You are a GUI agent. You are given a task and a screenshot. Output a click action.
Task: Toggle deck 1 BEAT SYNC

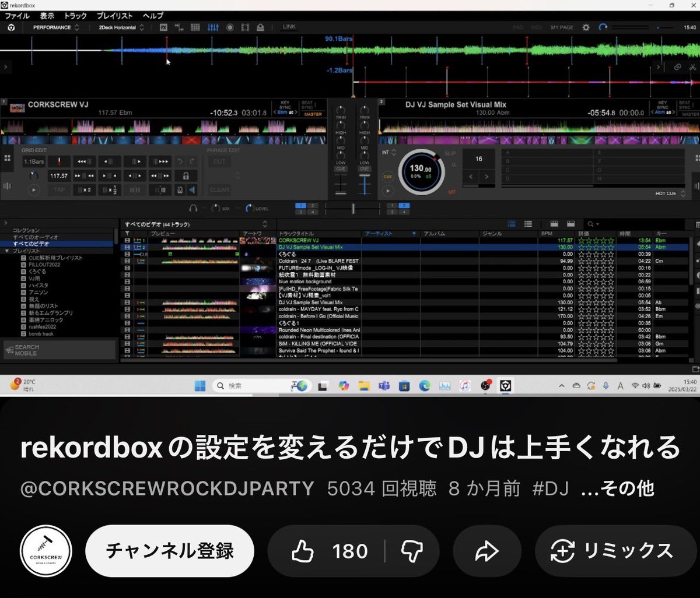(x=307, y=105)
